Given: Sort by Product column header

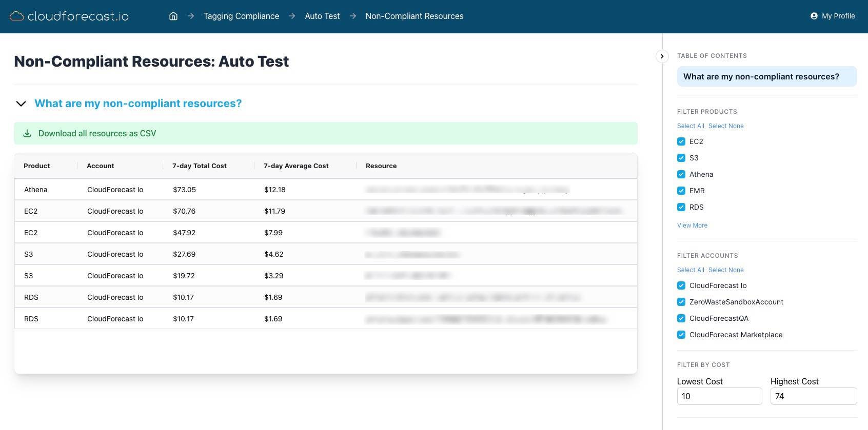Looking at the screenshot, I should click(x=37, y=166).
